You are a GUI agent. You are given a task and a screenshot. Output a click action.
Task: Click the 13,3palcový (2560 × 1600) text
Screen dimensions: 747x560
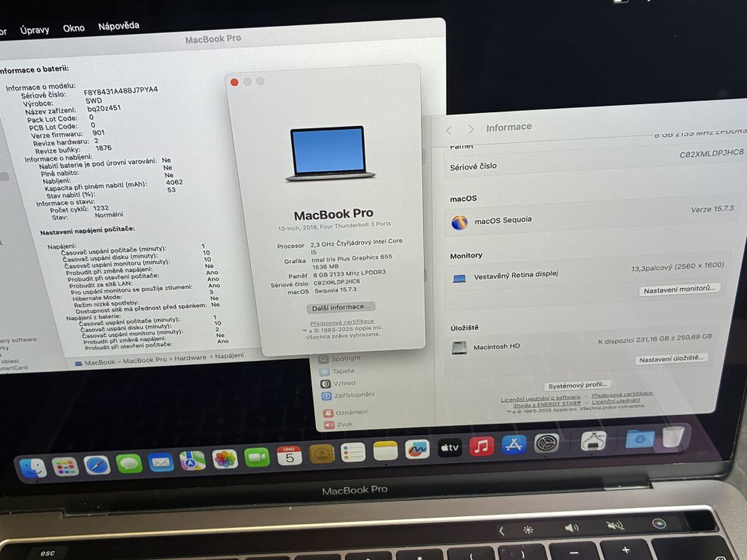point(678,267)
